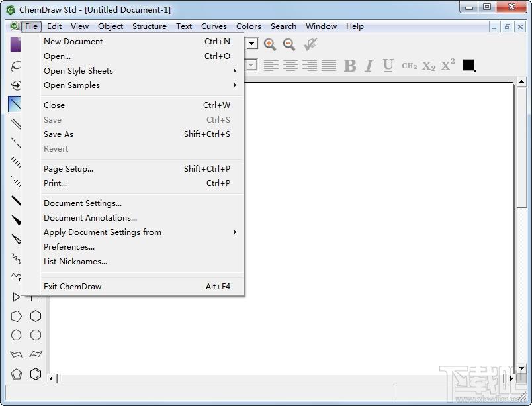Screen dimensions: 532x406
Task: Set text alignment to justified
Action: 329,65
